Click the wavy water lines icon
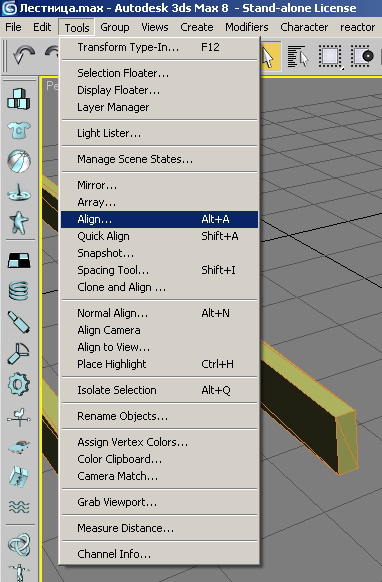The width and height of the screenshot is (382, 582). click(19, 506)
